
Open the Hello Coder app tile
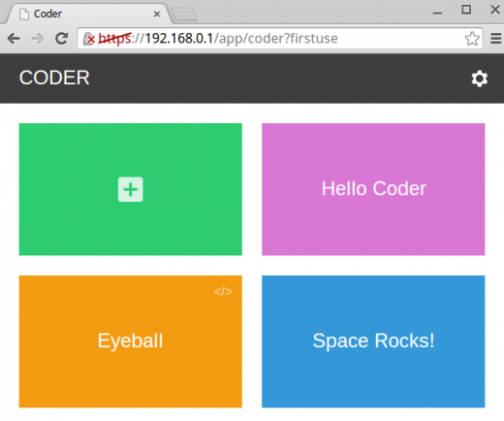(373, 189)
